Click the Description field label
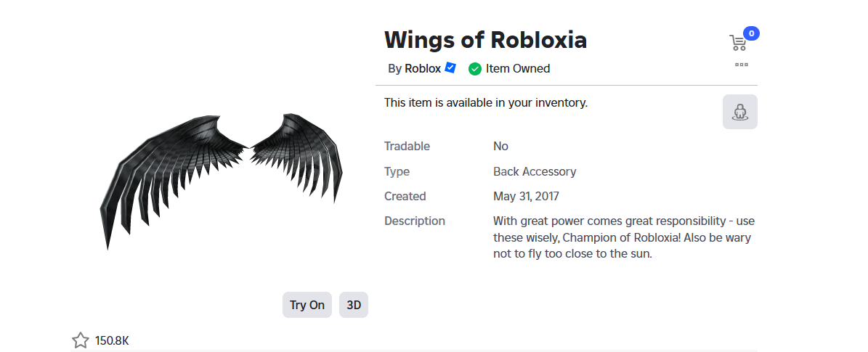The image size is (868, 352). (x=415, y=221)
